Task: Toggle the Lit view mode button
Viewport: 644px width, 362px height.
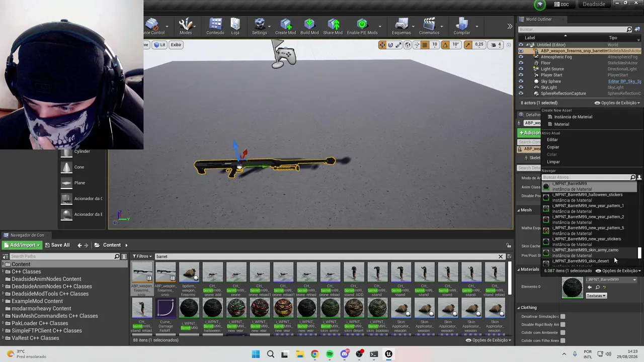Action: pyautogui.click(x=159, y=45)
